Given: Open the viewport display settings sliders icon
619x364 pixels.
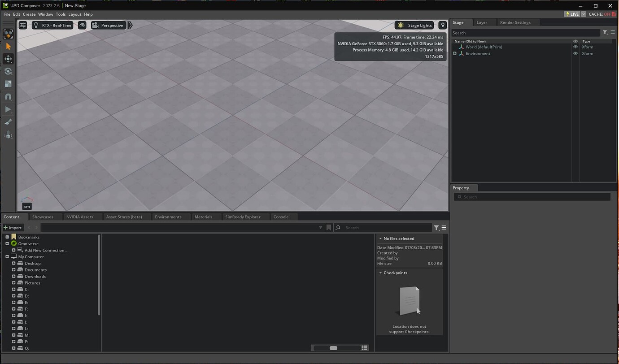Looking at the screenshot, I should [22, 25].
